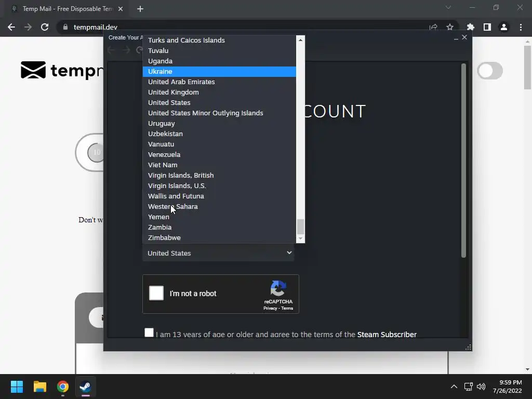
Task: Select United Arab Emirates
Action: pos(219,82)
